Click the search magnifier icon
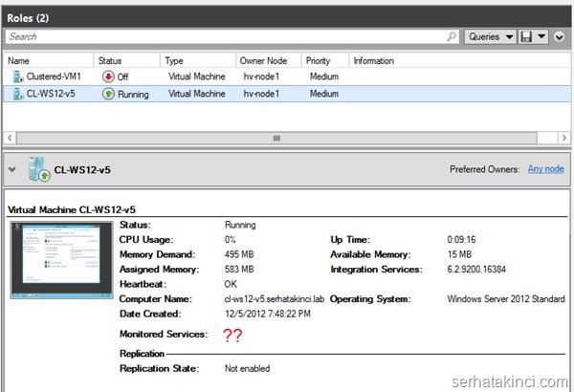 452,36
